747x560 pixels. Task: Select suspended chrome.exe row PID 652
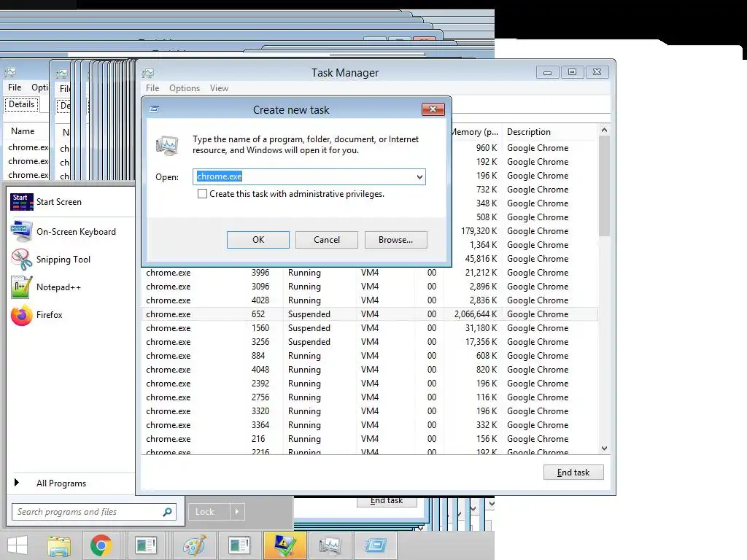click(x=370, y=314)
